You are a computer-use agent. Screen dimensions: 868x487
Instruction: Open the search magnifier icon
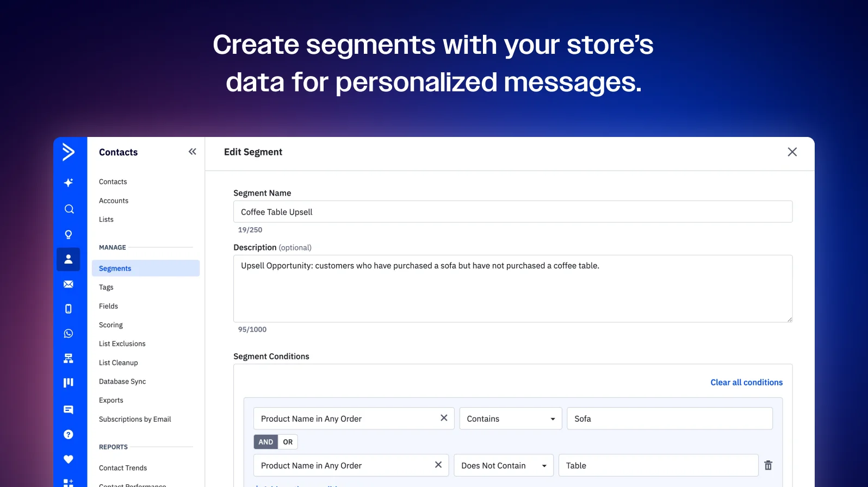[69, 209]
